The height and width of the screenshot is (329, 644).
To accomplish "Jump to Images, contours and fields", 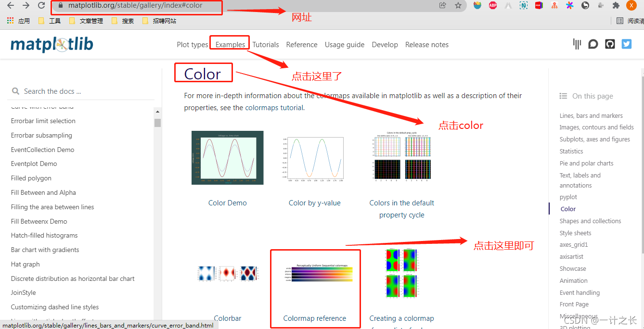I will pyautogui.click(x=597, y=127).
